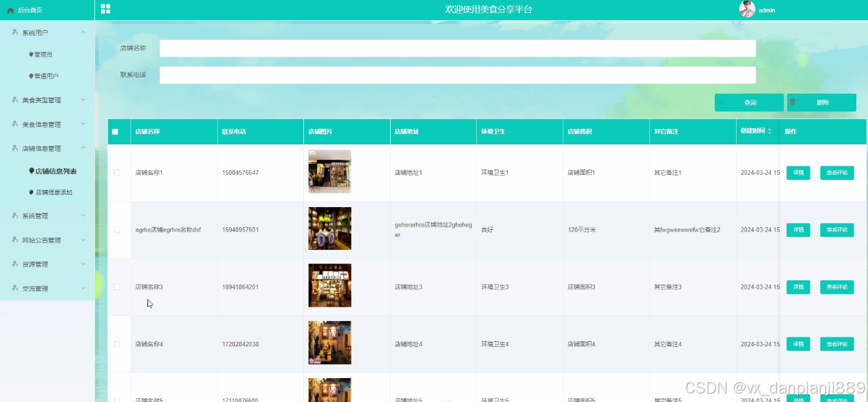Open the admin username menu
868x402 pixels.
point(767,10)
